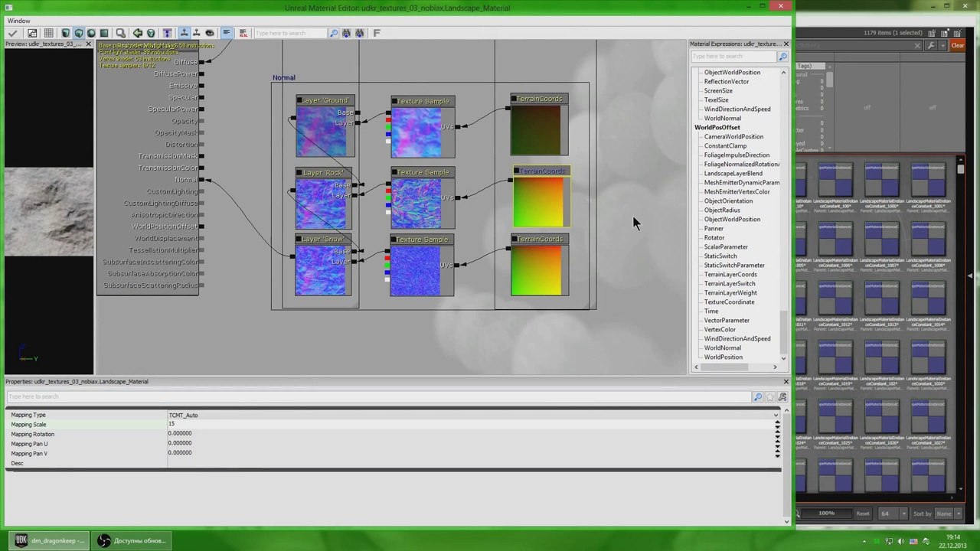
Task: Close the Properties panel
Action: 786,381
